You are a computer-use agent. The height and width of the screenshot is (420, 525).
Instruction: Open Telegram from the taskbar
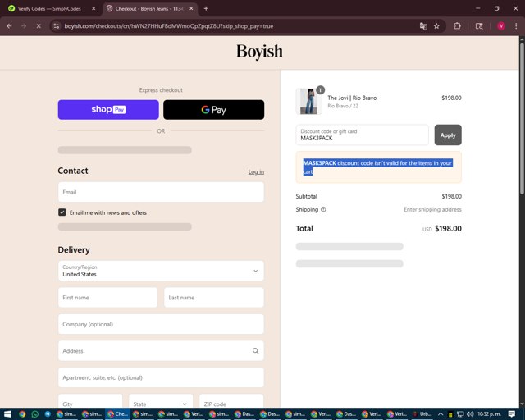pyautogui.click(x=48, y=414)
